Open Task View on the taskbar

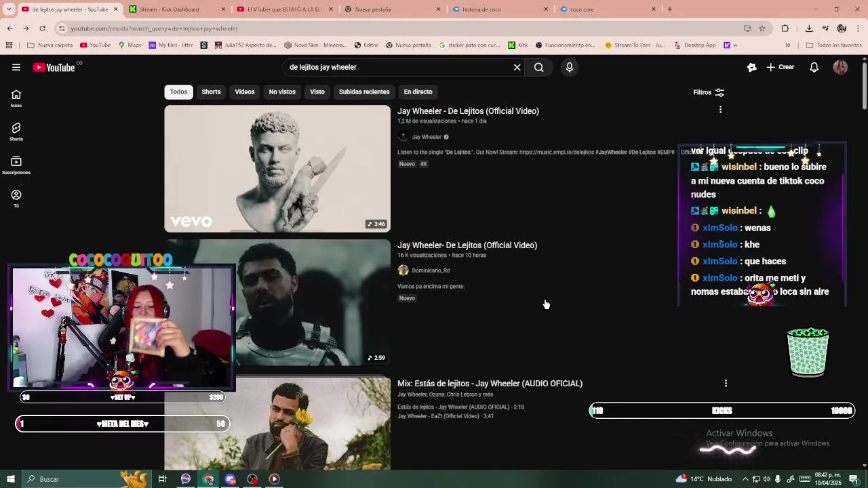pyautogui.click(x=163, y=479)
